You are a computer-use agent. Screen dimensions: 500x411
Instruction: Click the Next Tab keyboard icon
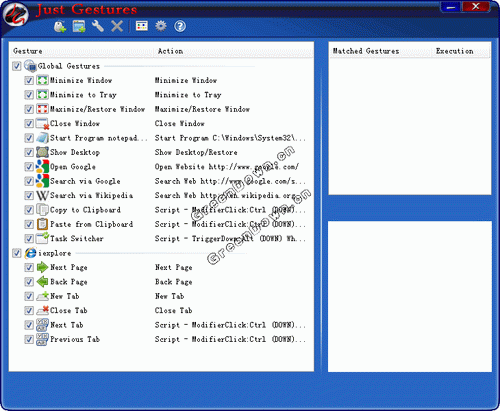pyautogui.click(x=42, y=325)
